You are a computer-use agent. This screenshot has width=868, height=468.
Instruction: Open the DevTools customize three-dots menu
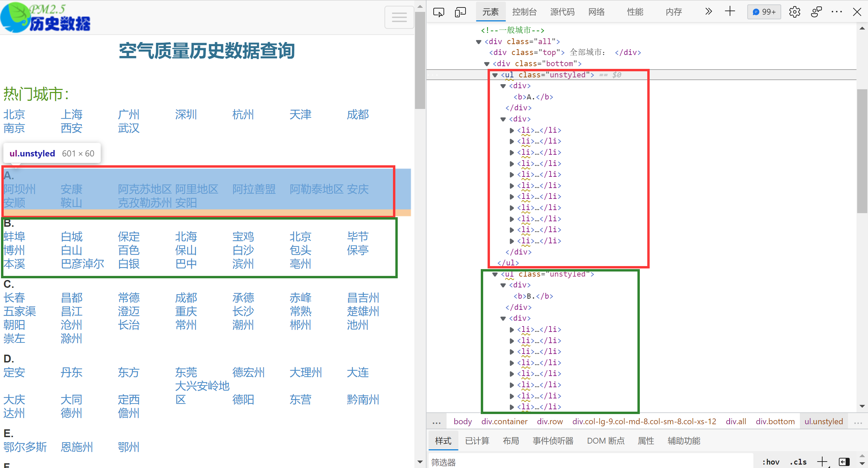pos(836,12)
